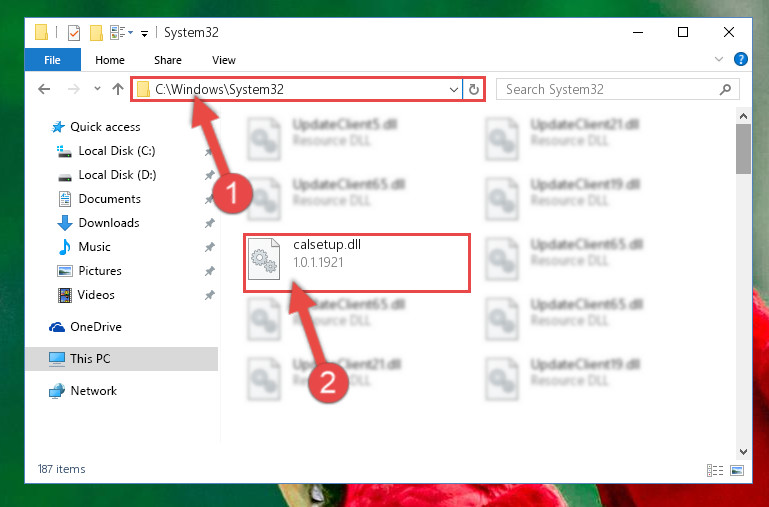Open the Share ribbon tab

pos(168,60)
